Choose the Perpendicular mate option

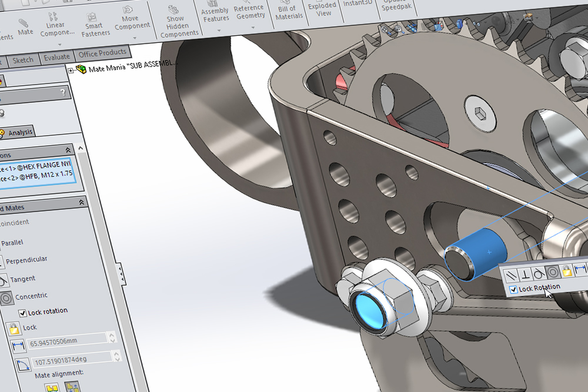pos(26,260)
